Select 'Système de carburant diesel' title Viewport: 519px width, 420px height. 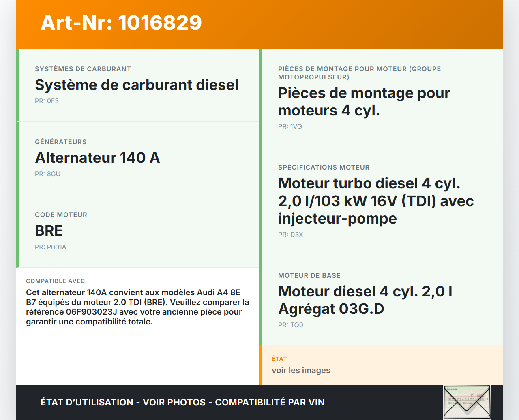[137, 85]
